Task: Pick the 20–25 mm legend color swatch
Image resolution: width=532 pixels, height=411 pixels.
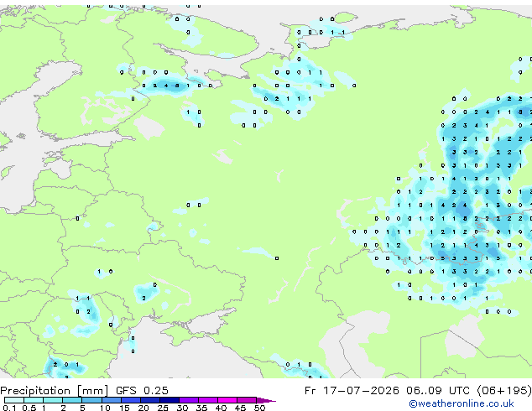Action: coord(150,400)
